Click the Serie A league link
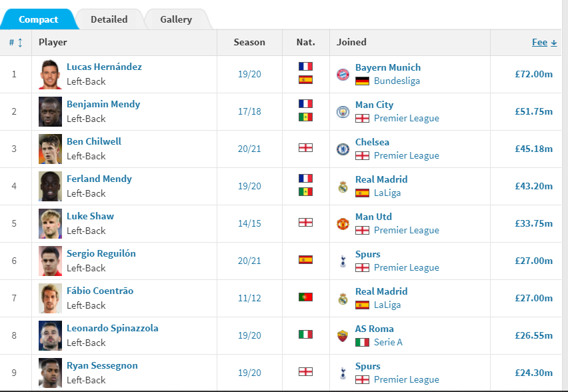The width and height of the screenshot is (568, 392). [388, 342]
